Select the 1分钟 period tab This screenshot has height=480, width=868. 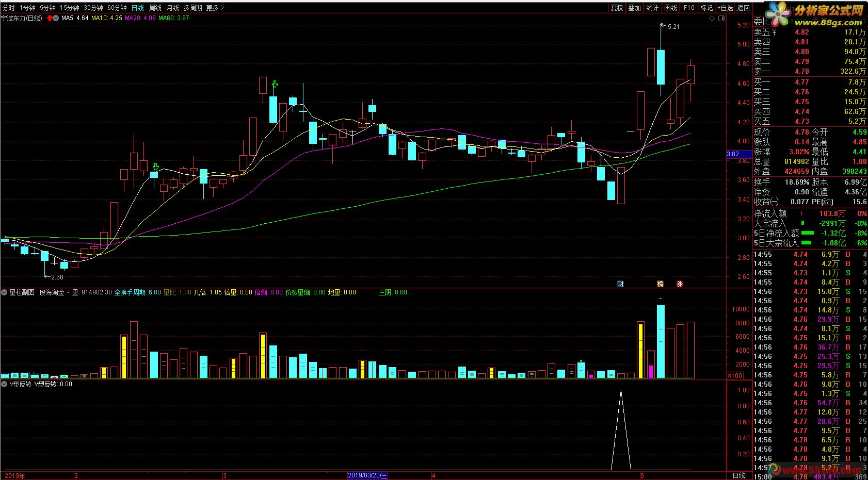(27, 8)
